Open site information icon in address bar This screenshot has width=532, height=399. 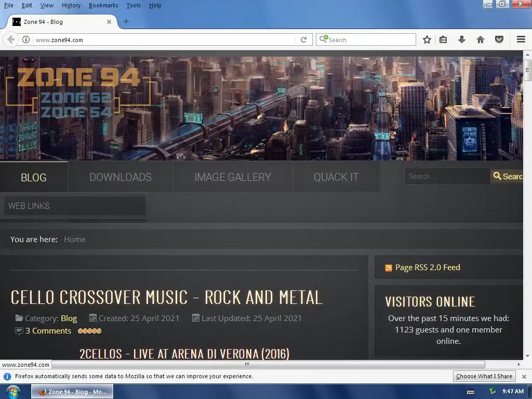tap(26, 39)
